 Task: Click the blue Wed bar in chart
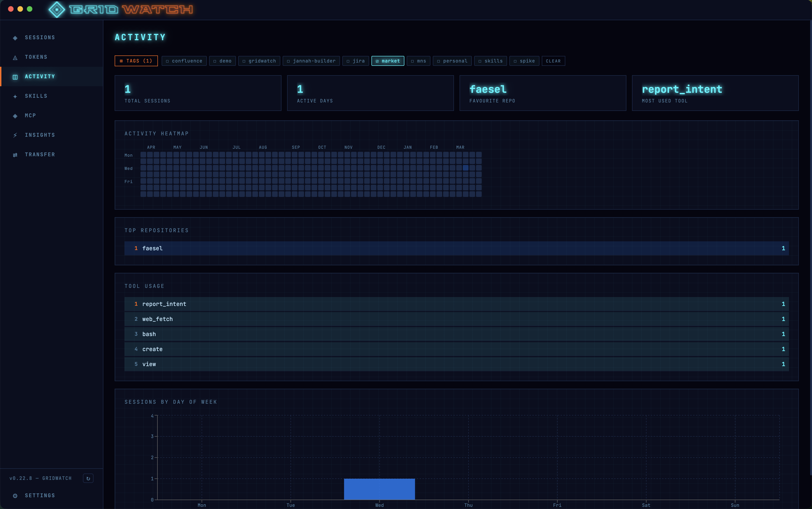coord(379,489)
